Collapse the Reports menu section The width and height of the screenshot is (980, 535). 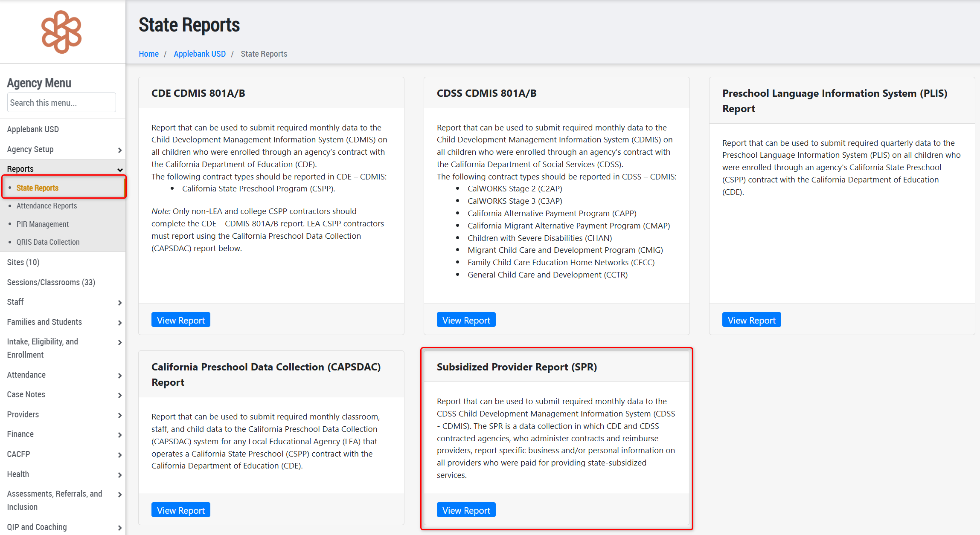pyautogui.click(x=119, y=170)
